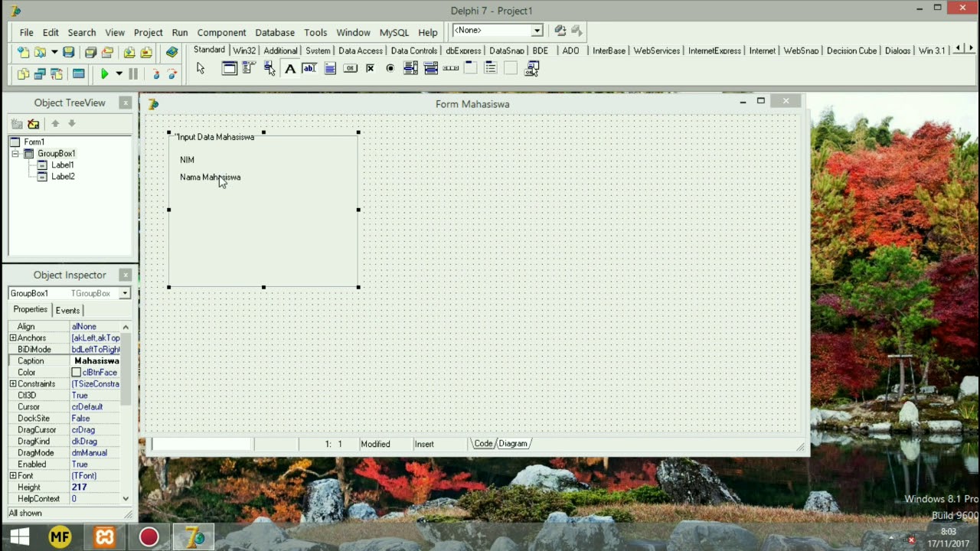This screenshot has height=551, width=980.
Task: Click the Step Over debug icon
Action: click(x=171, y=74)
